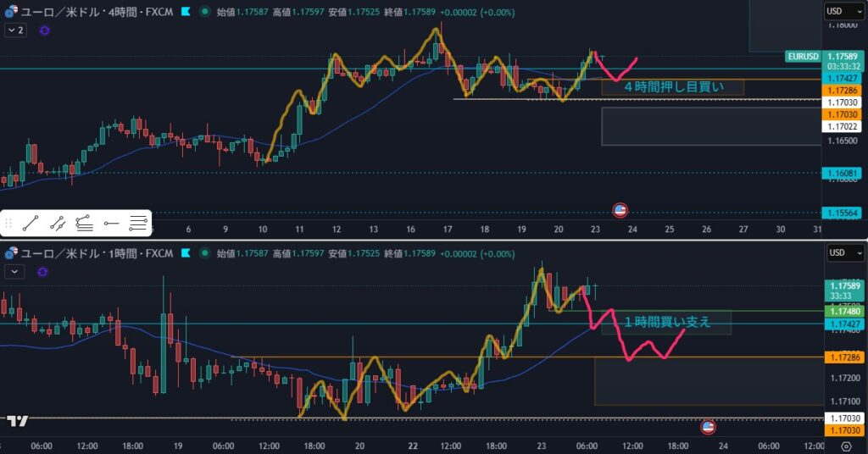The image size is (868, 454).
Task: Select the ray line tool in the floating toolbar
Action: click(x=58, y=224)
